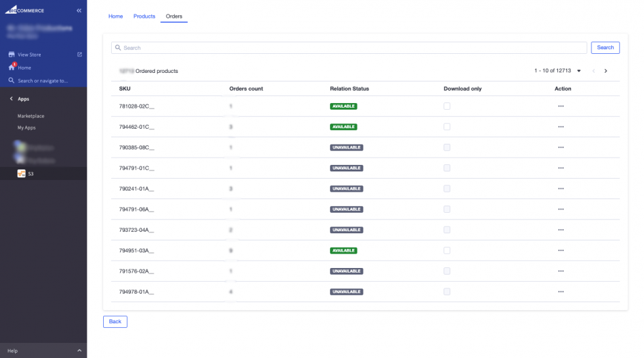
Task: Open action menu for SKU 794951-03A
Action: tap(561, 250)
